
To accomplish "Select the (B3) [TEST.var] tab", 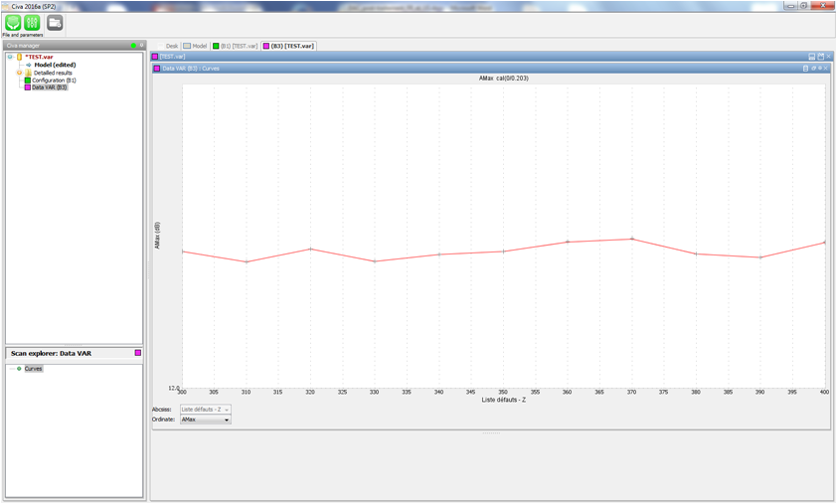I will pos(288,46).
